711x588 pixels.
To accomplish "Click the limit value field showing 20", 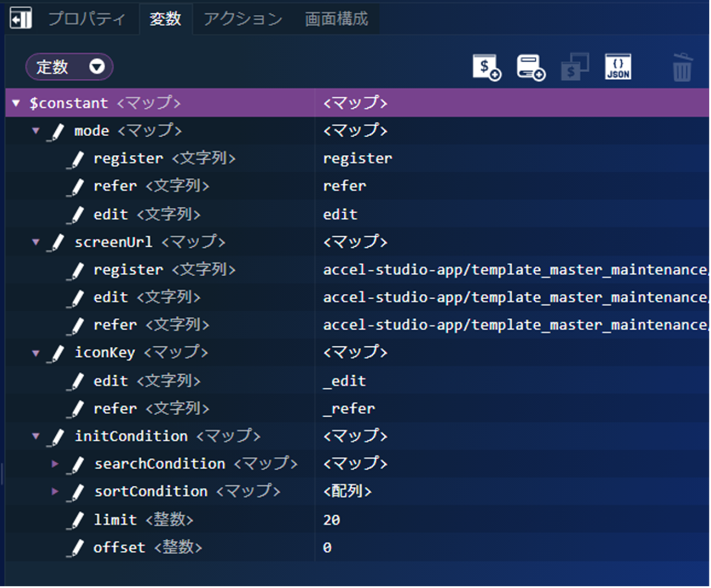I will point(332,520).
